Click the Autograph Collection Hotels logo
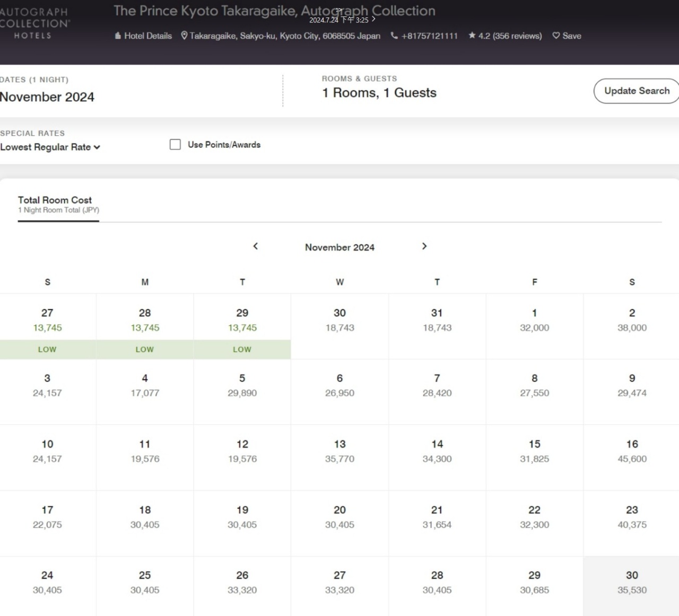The height and width of the screenshot is (616, 679). [33, 23]
